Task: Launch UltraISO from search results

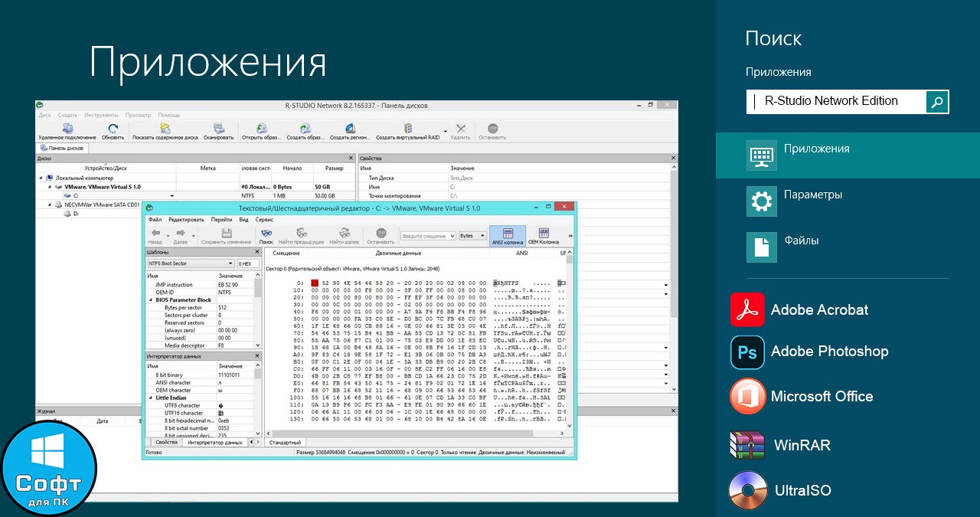Action: 781,490
